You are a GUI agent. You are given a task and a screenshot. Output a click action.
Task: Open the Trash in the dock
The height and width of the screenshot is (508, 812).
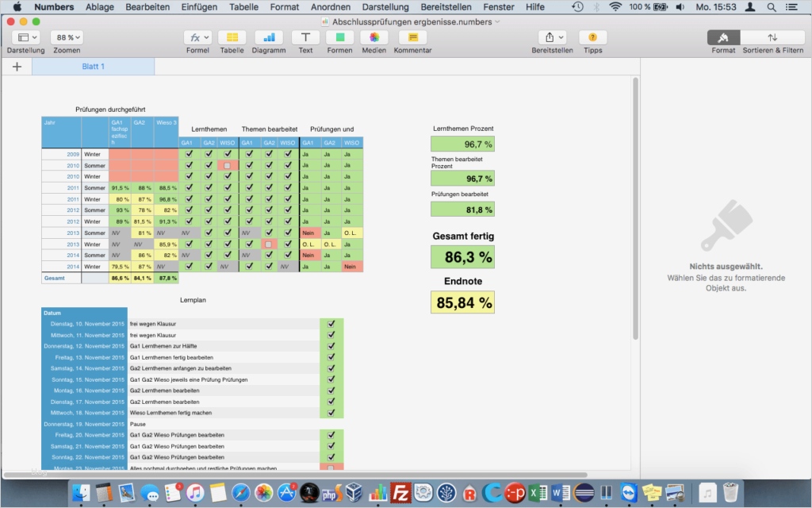click(x=730, y=492)
